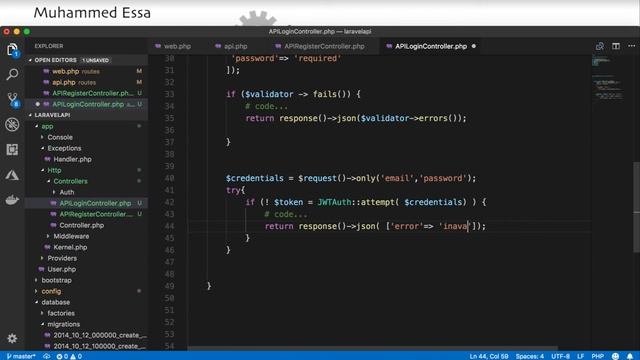Collapse the app folder
Image resolution: width=640 pixels, height=360 pixels.
37,127
